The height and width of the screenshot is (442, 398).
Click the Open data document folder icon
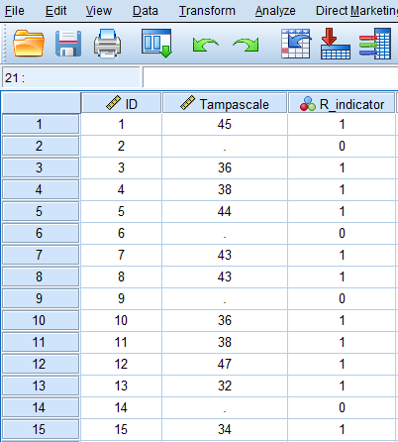(x=29, y=44)
